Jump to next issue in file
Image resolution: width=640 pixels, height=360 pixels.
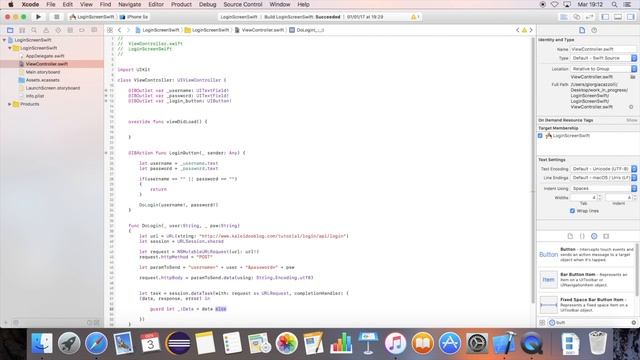click(531, 30)
